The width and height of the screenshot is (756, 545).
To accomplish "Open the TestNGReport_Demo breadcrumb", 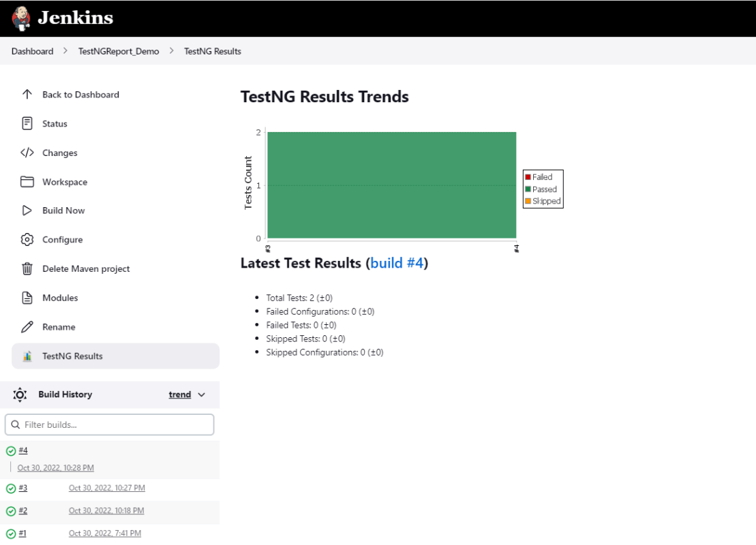I will (119, 51).
